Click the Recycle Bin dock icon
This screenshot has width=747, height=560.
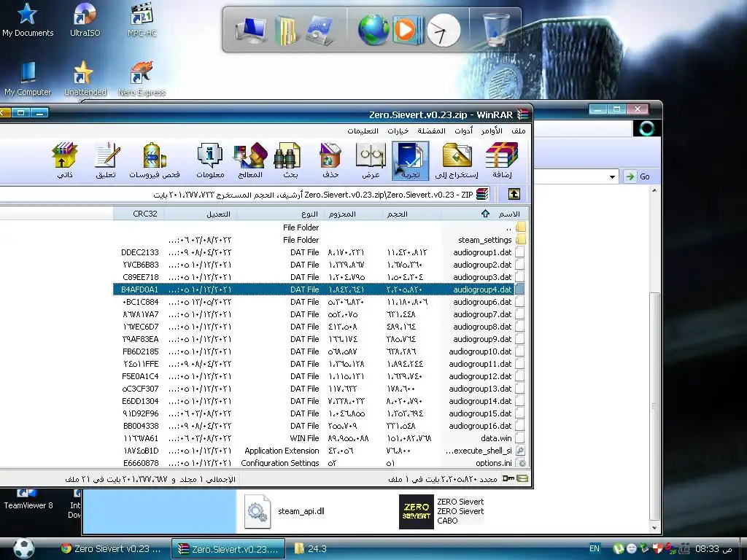coord(496,28)
